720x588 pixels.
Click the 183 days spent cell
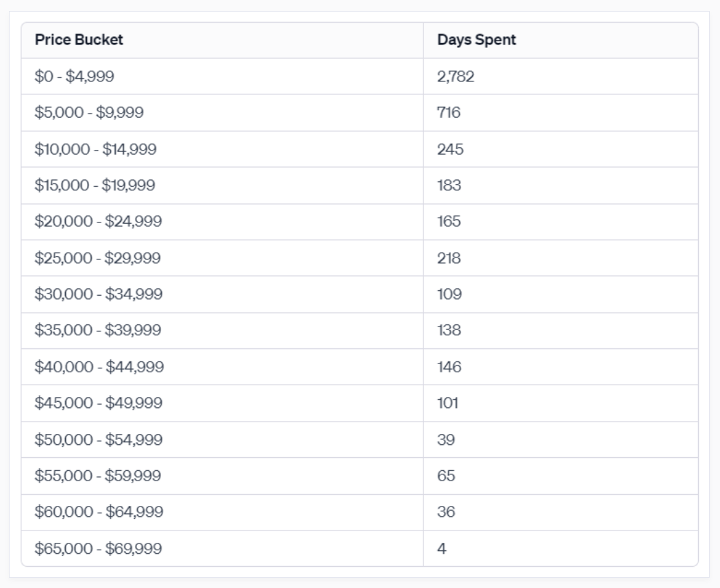point(449,185)
